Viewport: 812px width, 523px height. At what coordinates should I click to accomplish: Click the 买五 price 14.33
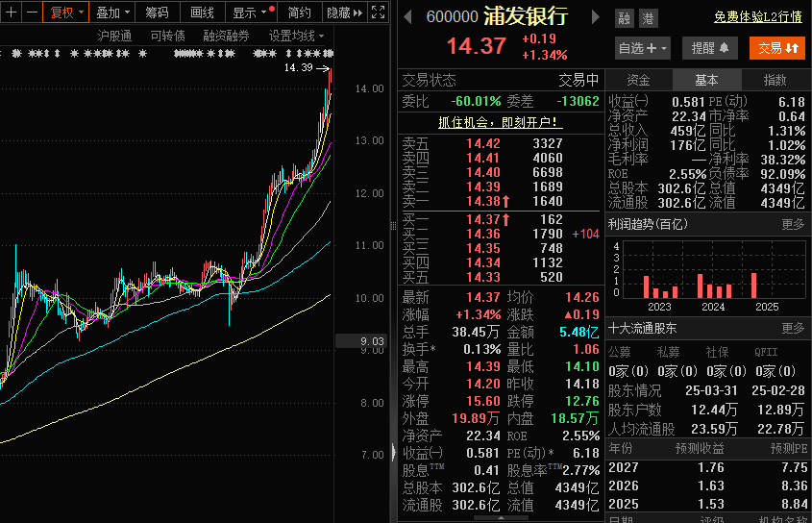(x=483, y=277)
